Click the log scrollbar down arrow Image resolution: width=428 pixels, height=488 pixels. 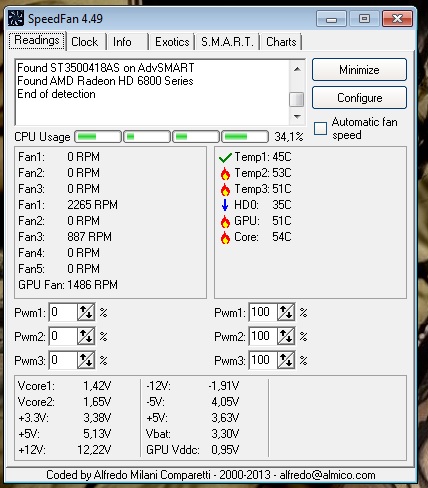click(x=297, y=116)
